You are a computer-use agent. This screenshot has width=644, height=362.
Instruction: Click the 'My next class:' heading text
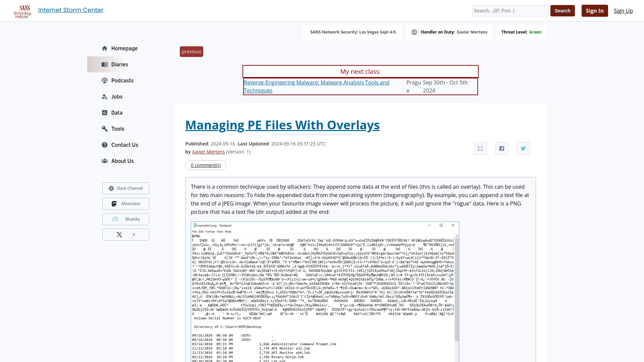[x=361, y=71]
